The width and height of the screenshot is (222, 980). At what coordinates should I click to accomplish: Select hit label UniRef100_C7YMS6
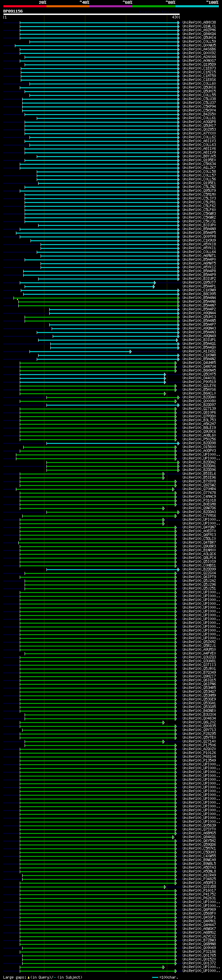point(199,516)
